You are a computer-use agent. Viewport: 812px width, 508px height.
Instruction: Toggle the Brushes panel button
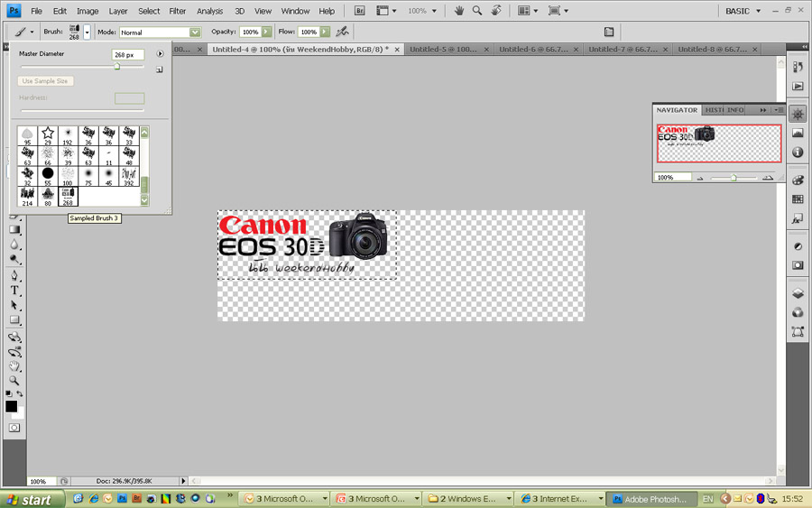609,32
